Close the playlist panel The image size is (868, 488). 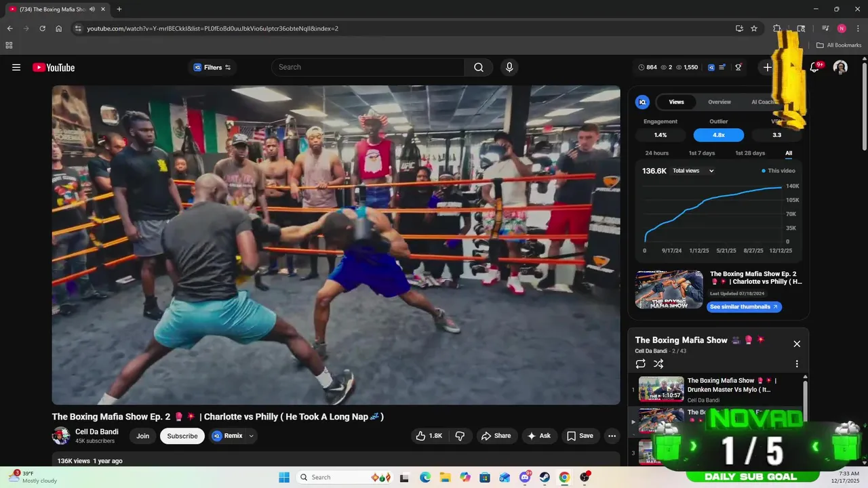pyautogui.click(x=797, y=344)
